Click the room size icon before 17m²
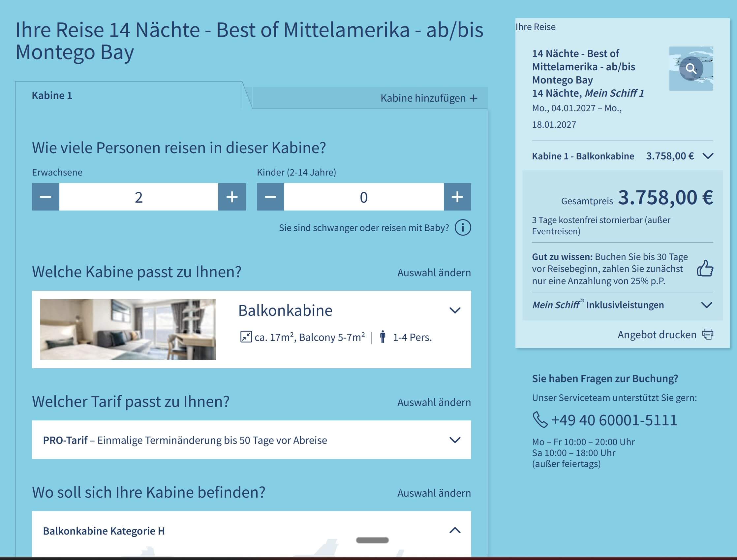 [246, 337]
